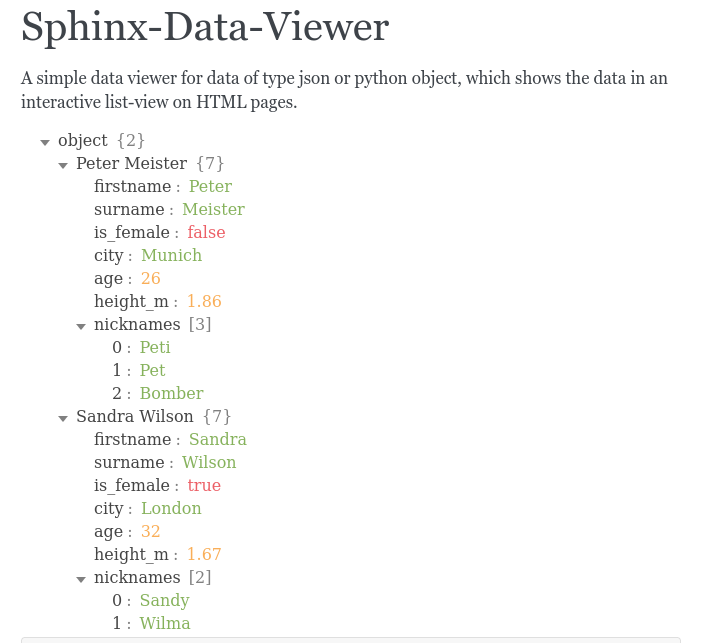
Task: Collapse the Peter Meister node arrow
Action: (63, 166)
